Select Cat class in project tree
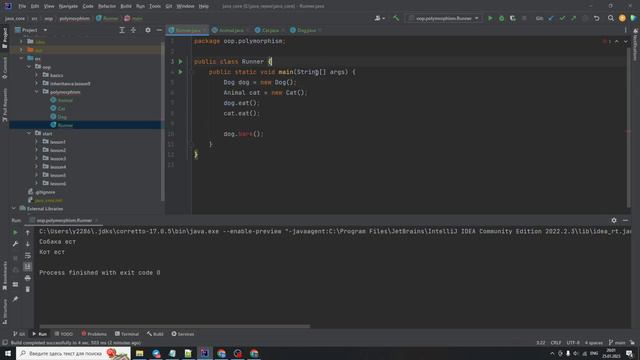The image size is (640, 360). point(61,109)
